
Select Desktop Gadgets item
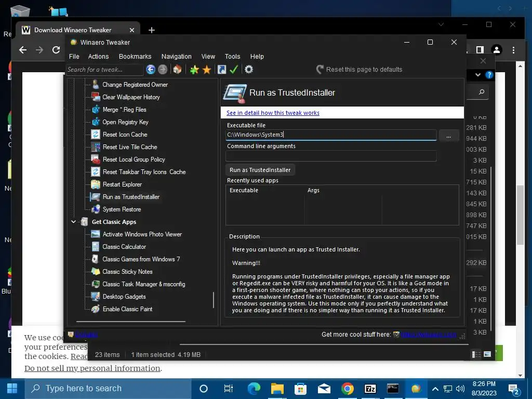pos(124,297)
